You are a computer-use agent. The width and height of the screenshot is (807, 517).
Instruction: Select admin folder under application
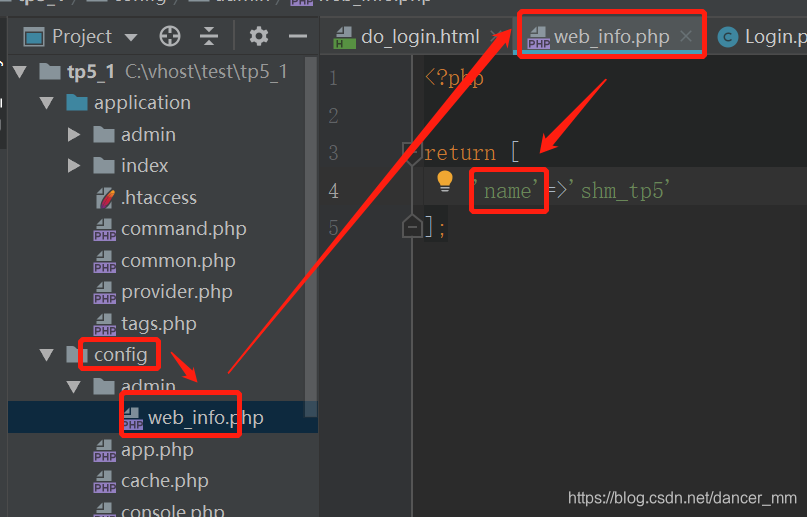tap(148, 135)
